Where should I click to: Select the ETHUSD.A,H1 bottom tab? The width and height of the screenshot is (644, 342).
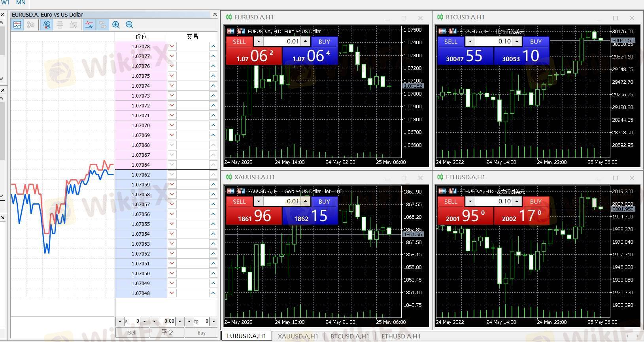pyautogui.click(x=400, y=336)
